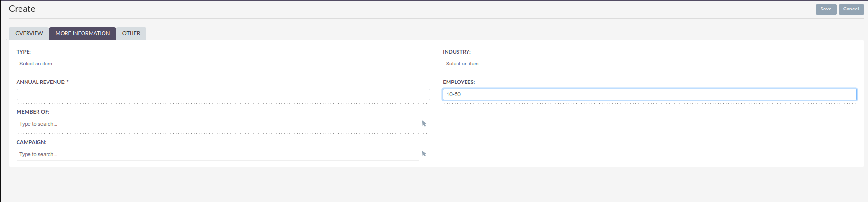Focus the Annual Revenue input field
Screen dimensions: 868x202
pyautogui.click(x=223, y=94)
